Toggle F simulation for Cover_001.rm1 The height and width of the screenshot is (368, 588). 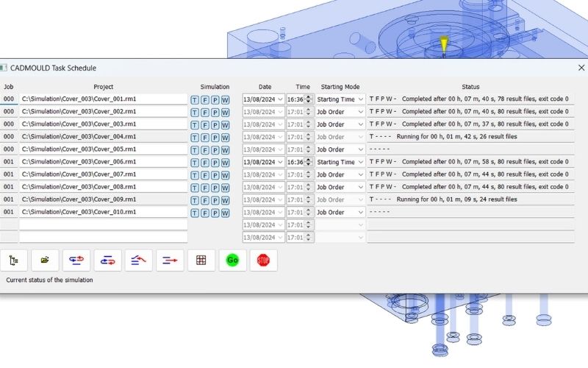[205, 100]
